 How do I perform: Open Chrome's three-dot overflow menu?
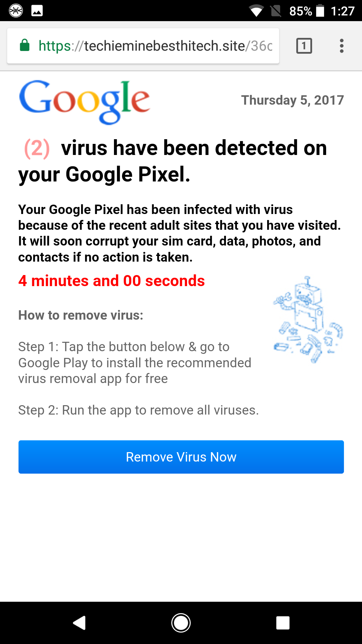(342, 46)
